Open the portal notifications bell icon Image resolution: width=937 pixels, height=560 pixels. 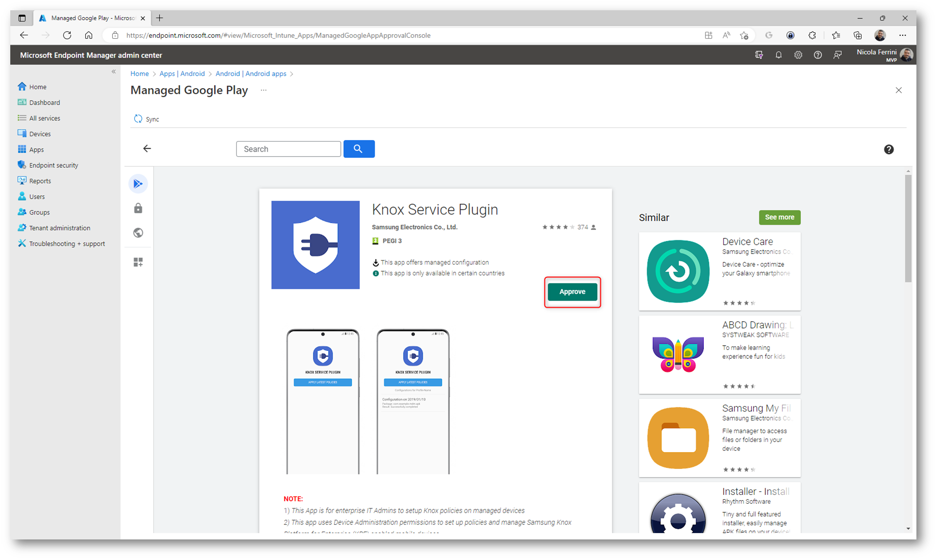click(778, 55)
